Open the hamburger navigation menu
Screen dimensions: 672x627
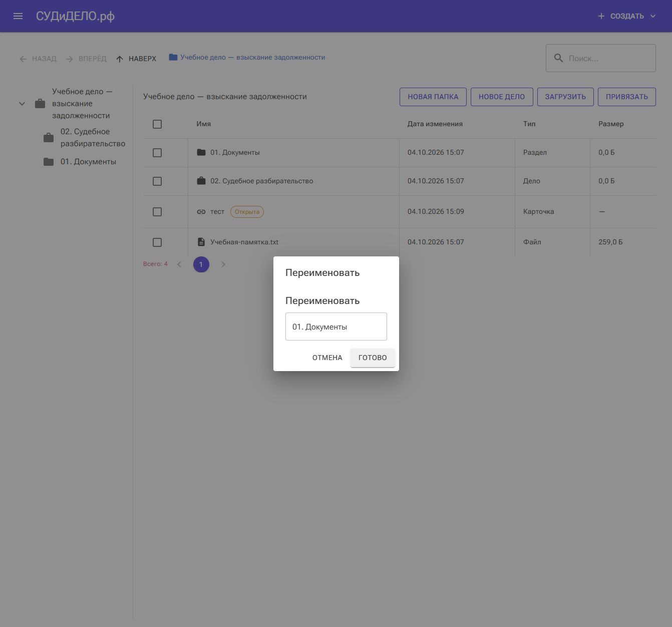(18, 16)
